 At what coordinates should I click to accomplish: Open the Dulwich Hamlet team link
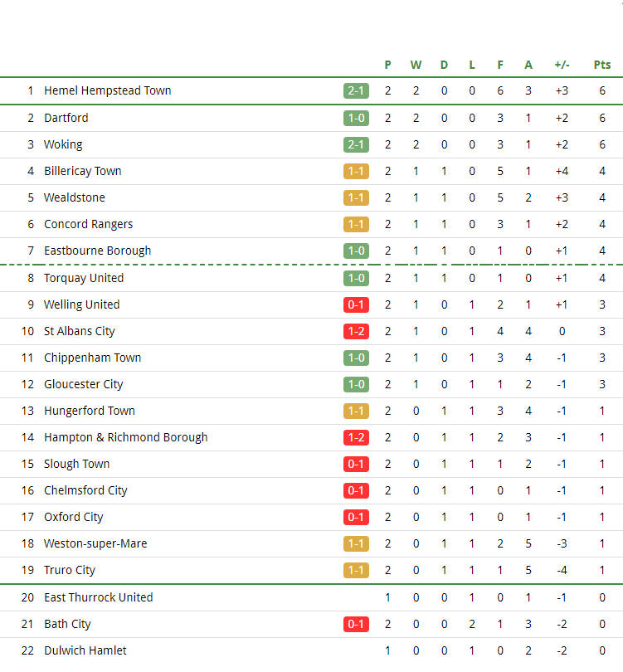coord(85,650)
